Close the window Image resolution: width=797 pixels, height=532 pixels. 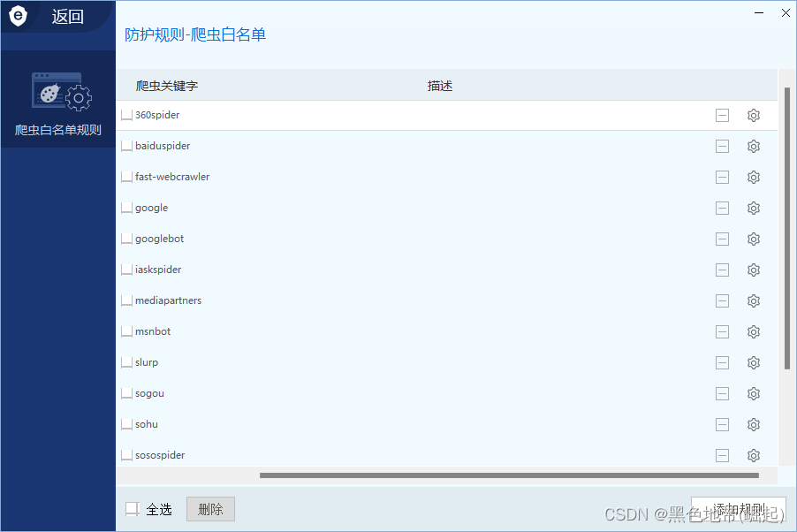point(786,12)
